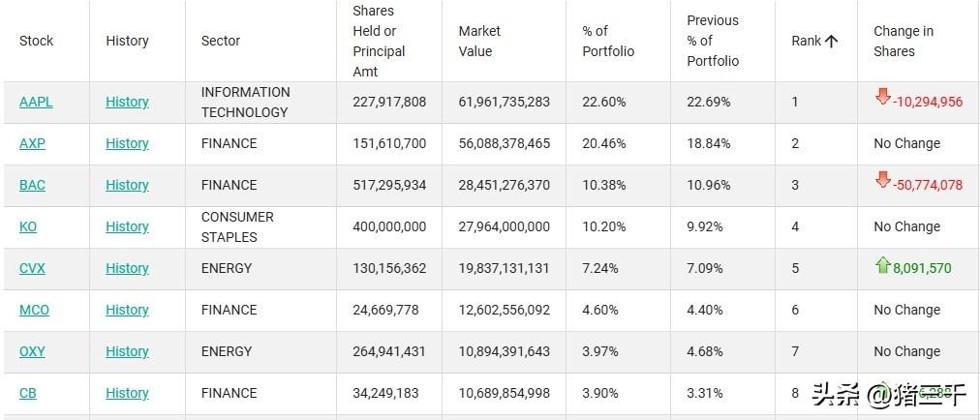Sort by Sector column header
This screenshot has height=420, width=980.
pos(220,41)
